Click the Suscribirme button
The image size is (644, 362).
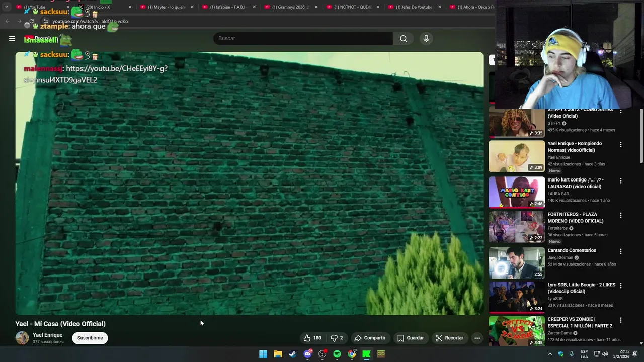point(90,338)
